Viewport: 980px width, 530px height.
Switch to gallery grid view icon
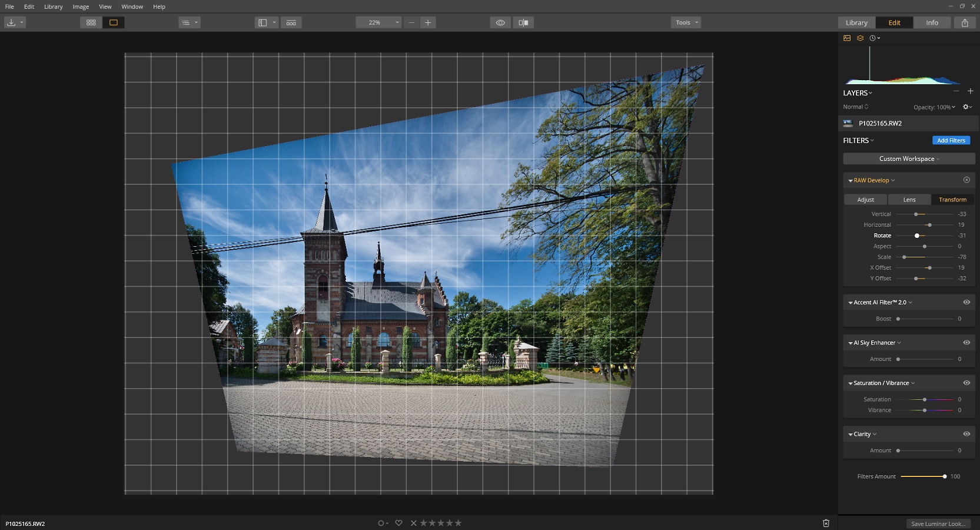point(91,22)
